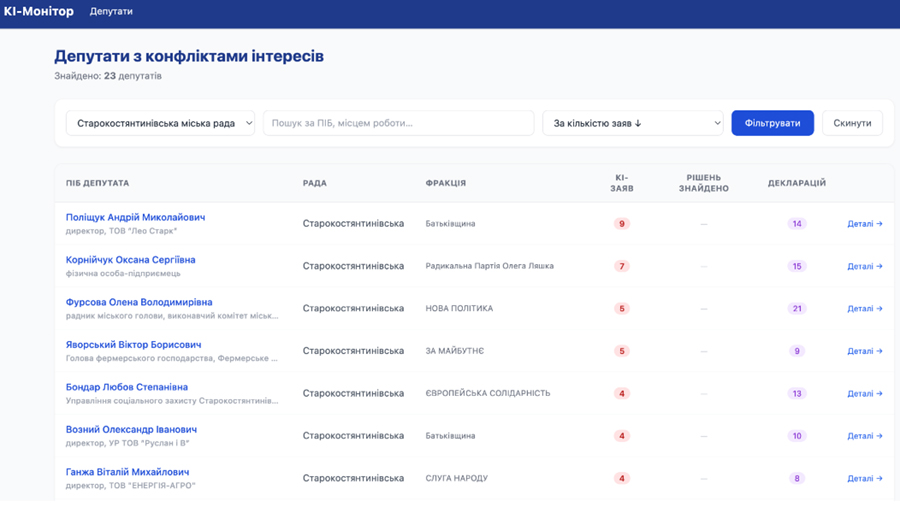900x507 pixels.
Task: Open the Старокостянтинівська міська рада council dropdown
Action: tap(160, 123)
